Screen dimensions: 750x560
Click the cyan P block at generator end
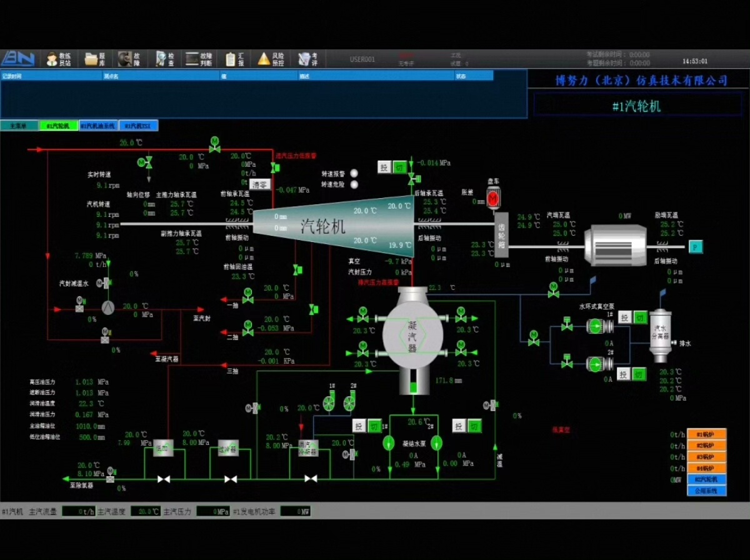click(x=696, y=246)
